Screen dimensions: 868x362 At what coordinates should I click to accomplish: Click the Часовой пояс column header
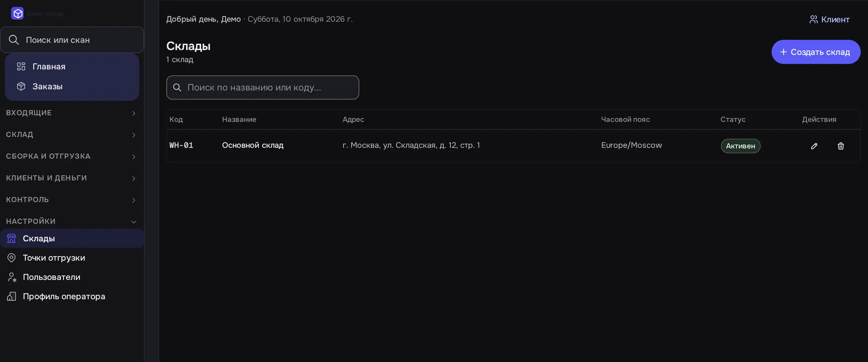click(x=625, y=120)
